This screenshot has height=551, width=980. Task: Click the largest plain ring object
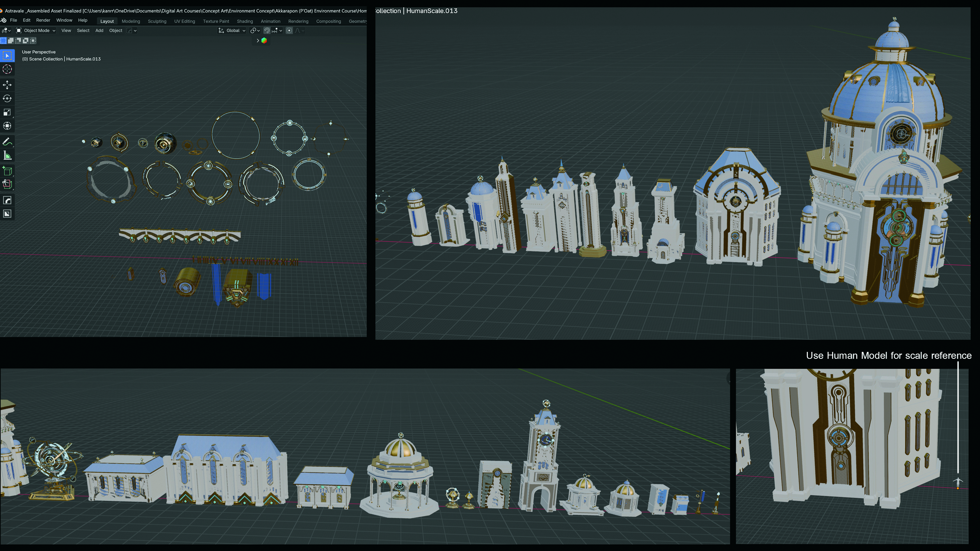235,135
